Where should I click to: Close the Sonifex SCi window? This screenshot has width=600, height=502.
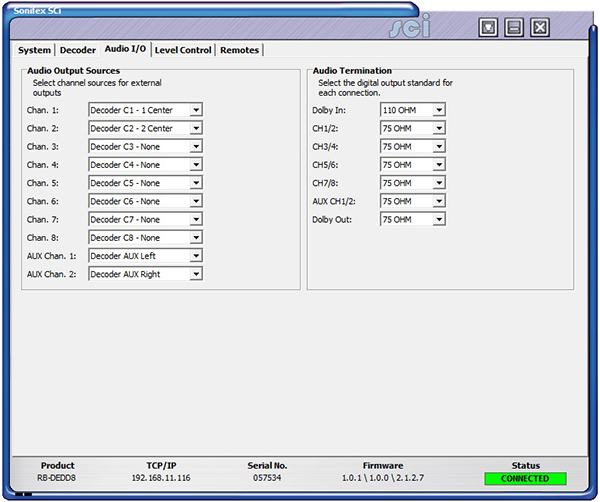pyautogui.click(x=540, y=28)
